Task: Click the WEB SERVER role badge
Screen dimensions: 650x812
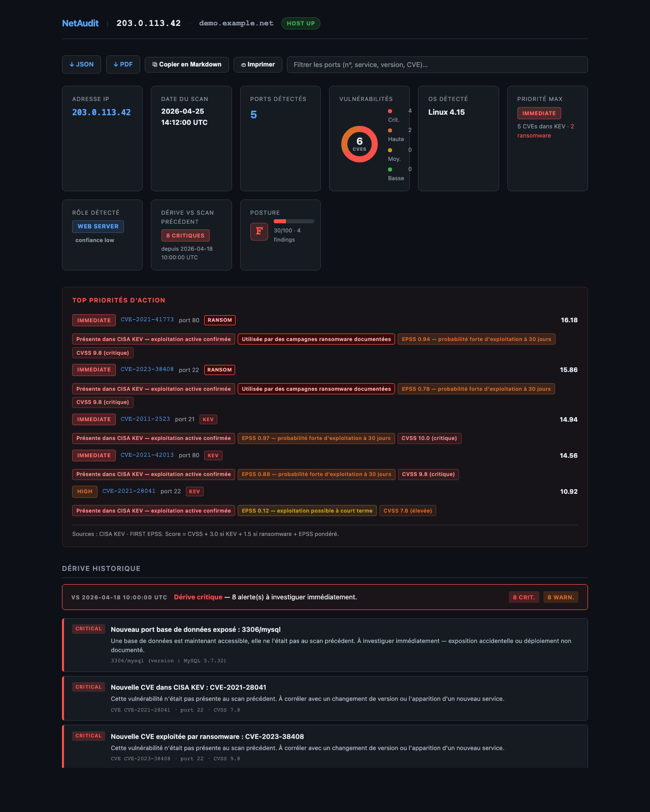Action: coord(98,226)
